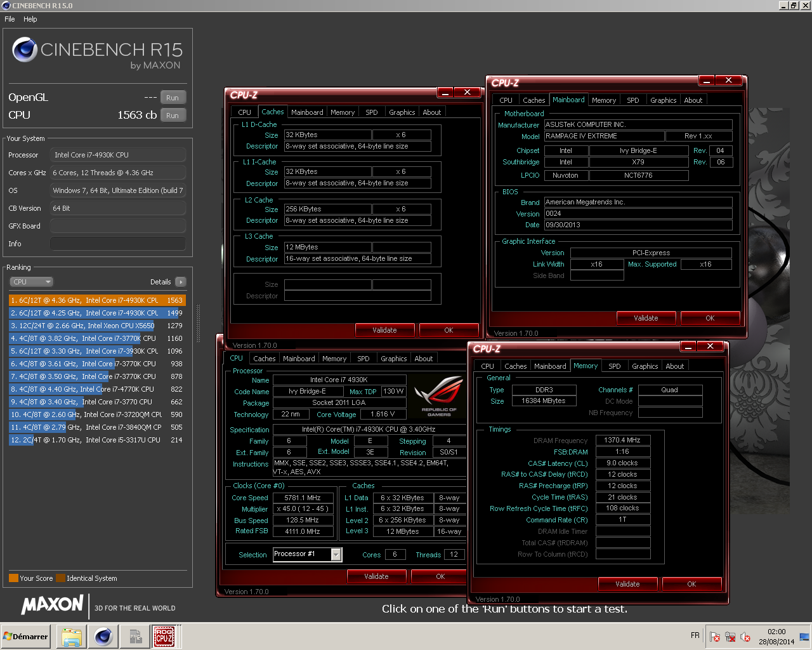Click the MAXON logo at bottom left
The height and width of the screenshot is (650, 812).
(x=53, y=604)
